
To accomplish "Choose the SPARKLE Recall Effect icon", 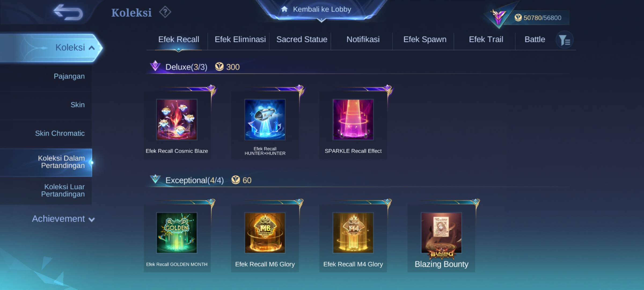I will [353, 120].
